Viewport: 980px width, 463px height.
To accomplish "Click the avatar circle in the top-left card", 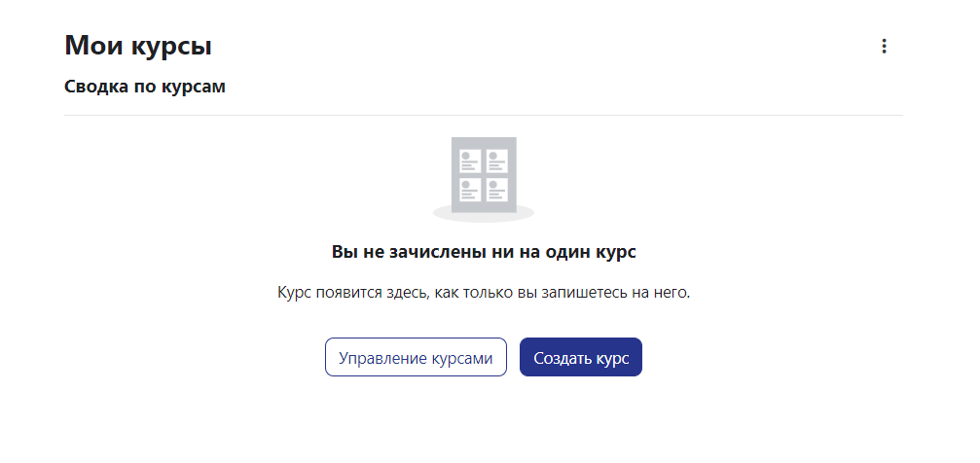I will tap(466, 156).
